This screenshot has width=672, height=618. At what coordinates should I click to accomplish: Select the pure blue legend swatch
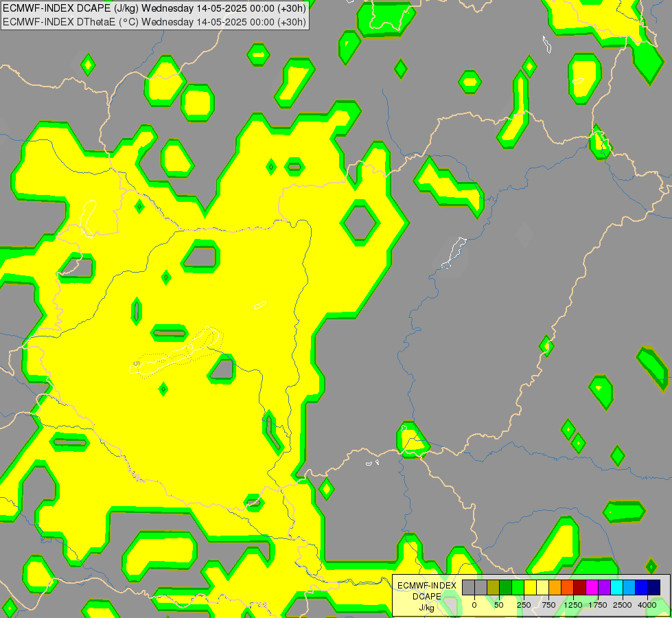click(642, 588)
